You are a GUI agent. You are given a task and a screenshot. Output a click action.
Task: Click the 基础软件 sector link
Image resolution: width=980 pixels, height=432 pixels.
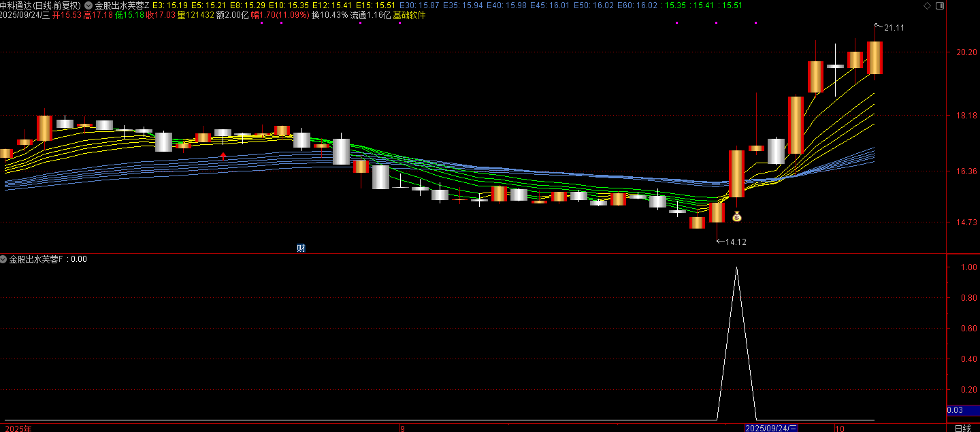409,15
